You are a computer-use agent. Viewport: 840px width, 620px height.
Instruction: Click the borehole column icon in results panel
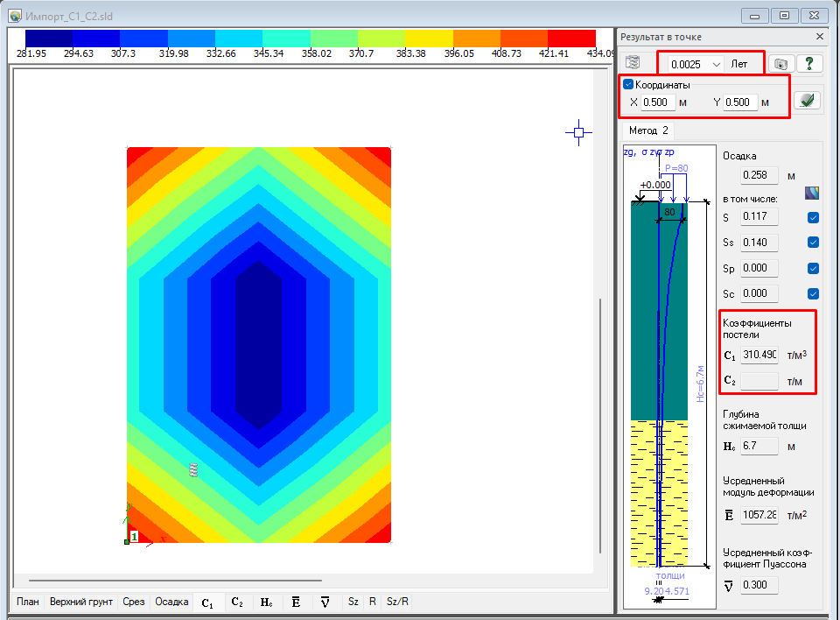634,64
